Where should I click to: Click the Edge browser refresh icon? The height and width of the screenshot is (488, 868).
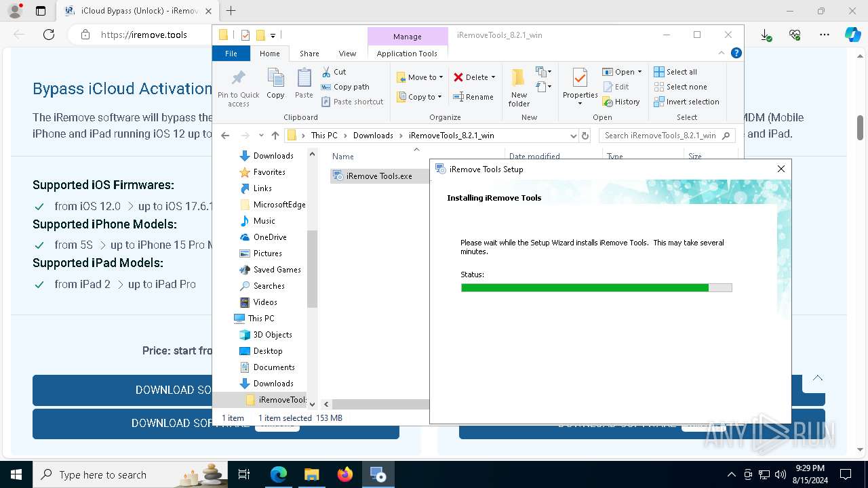coord(49,35)
